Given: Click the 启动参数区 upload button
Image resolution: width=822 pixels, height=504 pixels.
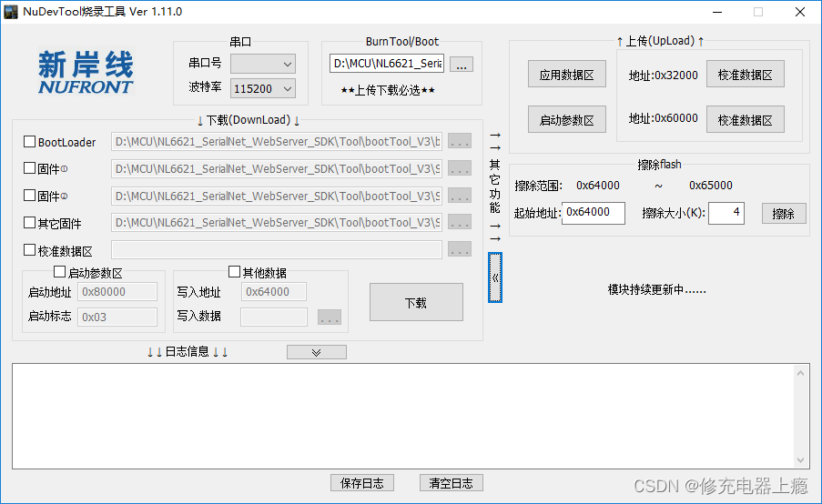Looking at the screenshot, I should 567,119.
